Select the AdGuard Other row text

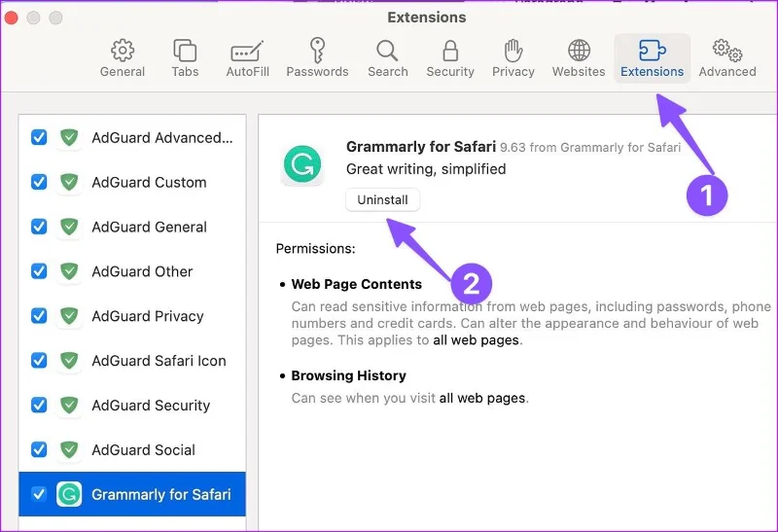[x=142, y=271]
